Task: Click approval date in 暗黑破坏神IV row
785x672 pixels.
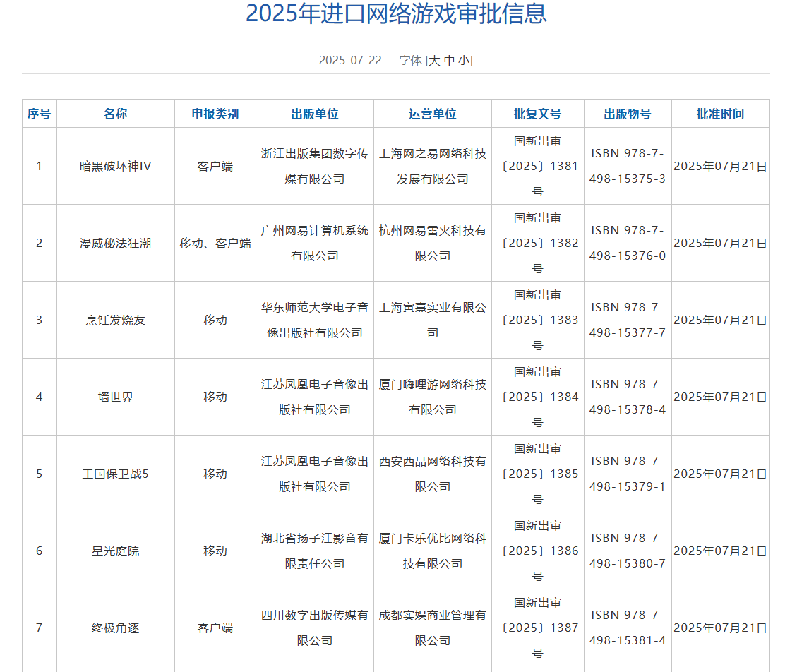Action: [x=721, y=167]
